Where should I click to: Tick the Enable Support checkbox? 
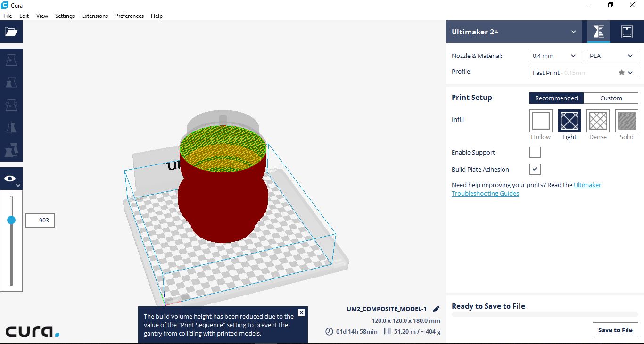tap(535, 152)
